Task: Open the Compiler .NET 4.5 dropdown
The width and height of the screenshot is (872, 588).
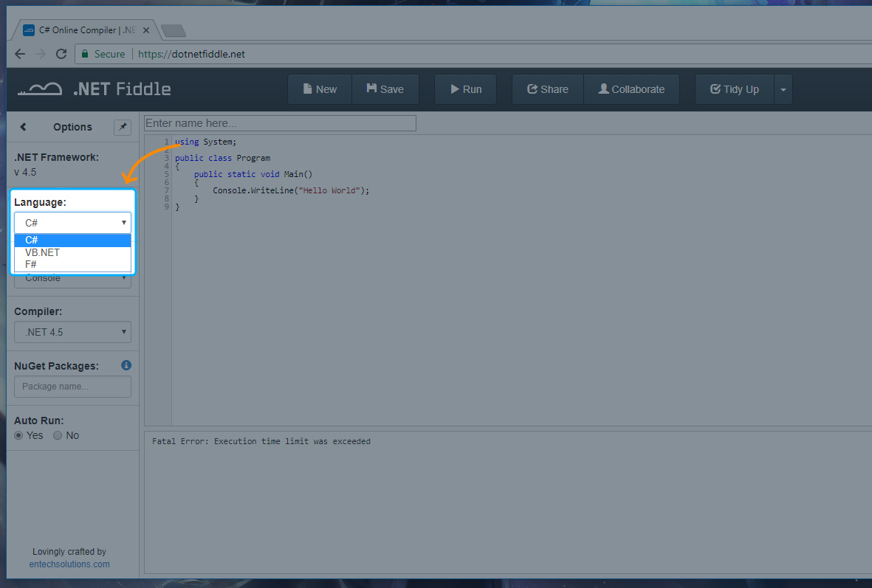Action: click(72, 332)
